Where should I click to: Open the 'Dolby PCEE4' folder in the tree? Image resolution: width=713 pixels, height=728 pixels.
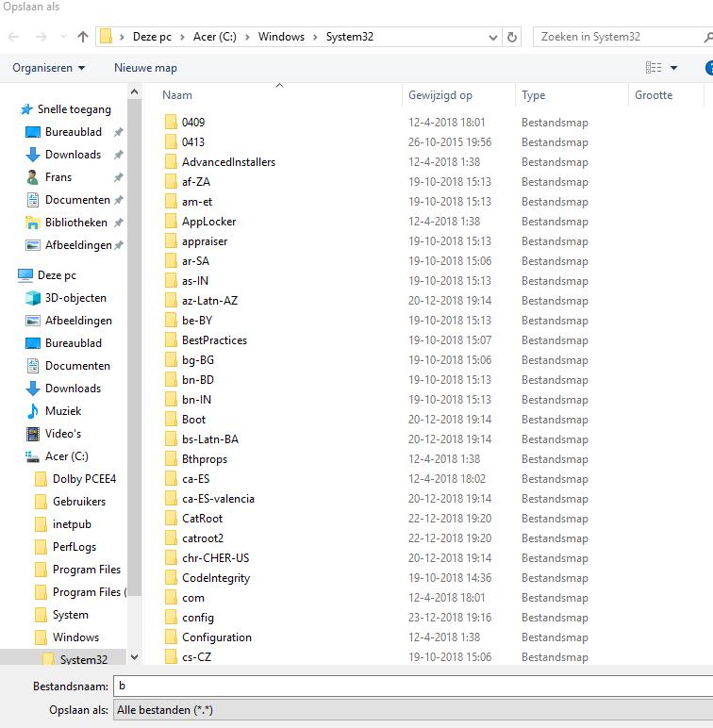[x=84, y=479]
